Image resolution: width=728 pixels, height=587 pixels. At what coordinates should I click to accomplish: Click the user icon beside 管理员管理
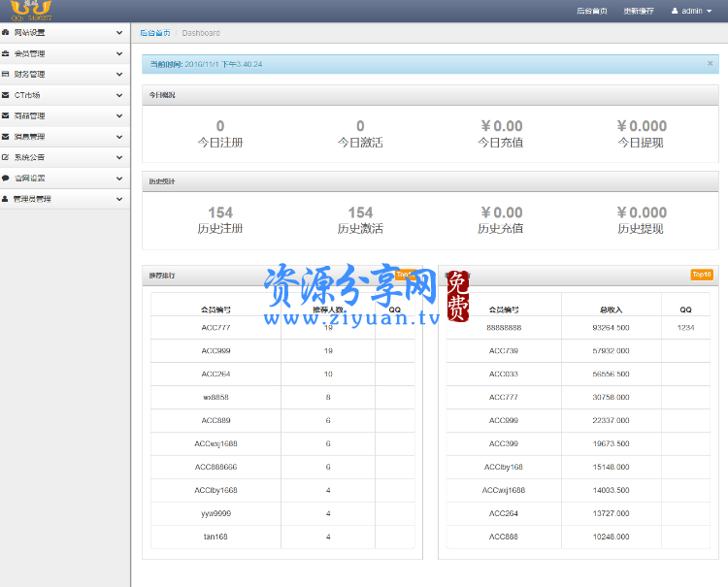pyautogui.click(x=6, y=199)
